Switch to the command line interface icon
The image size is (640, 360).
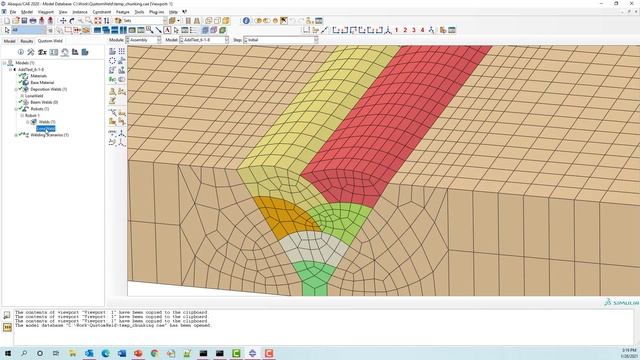pyautogui.click(x=7, y=327)
